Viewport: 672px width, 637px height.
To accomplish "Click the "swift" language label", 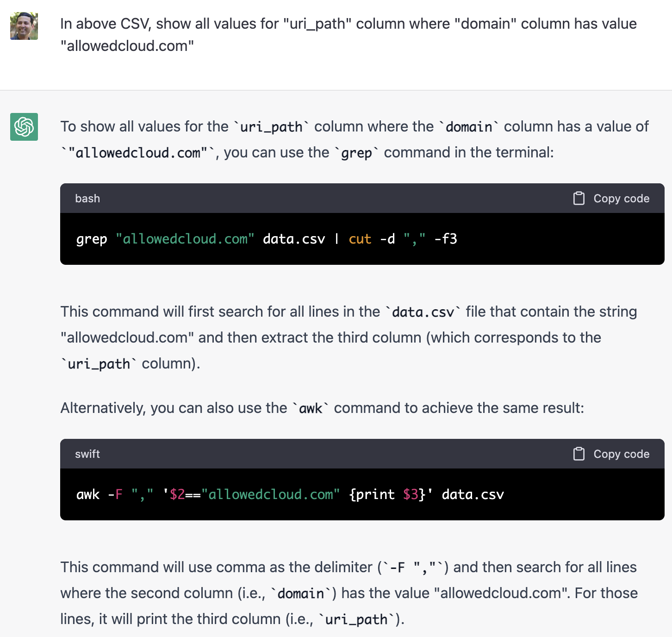I will click(87, 454).
